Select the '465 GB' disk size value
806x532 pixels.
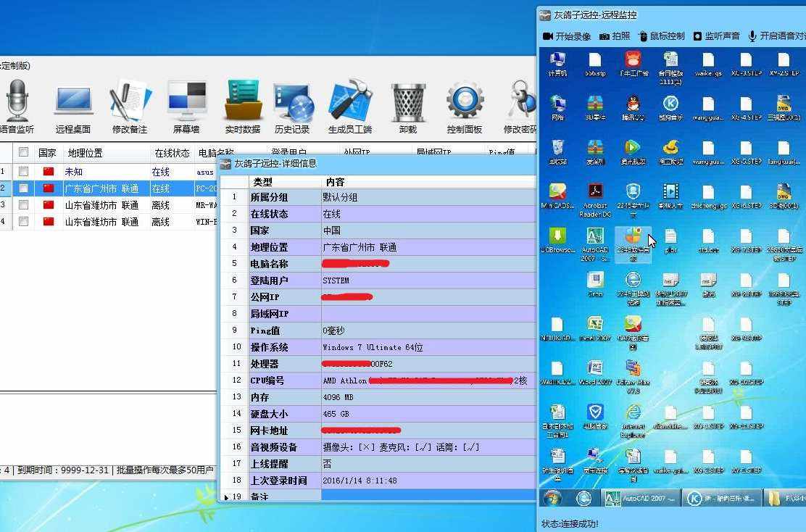pyautogui.click(x=336, y=414)
